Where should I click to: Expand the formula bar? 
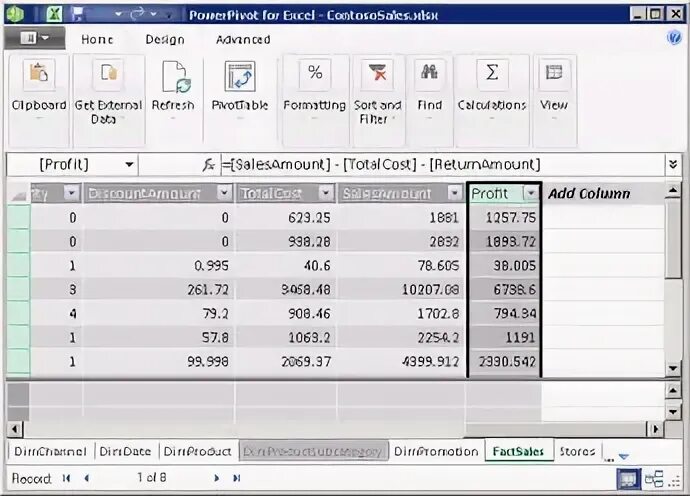point(673,165)
